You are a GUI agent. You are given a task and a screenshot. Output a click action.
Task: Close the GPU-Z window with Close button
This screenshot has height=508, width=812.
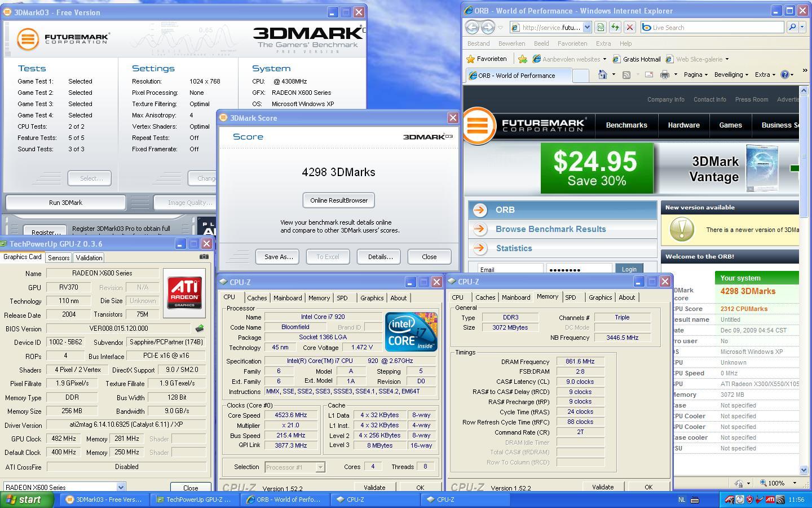191,488
